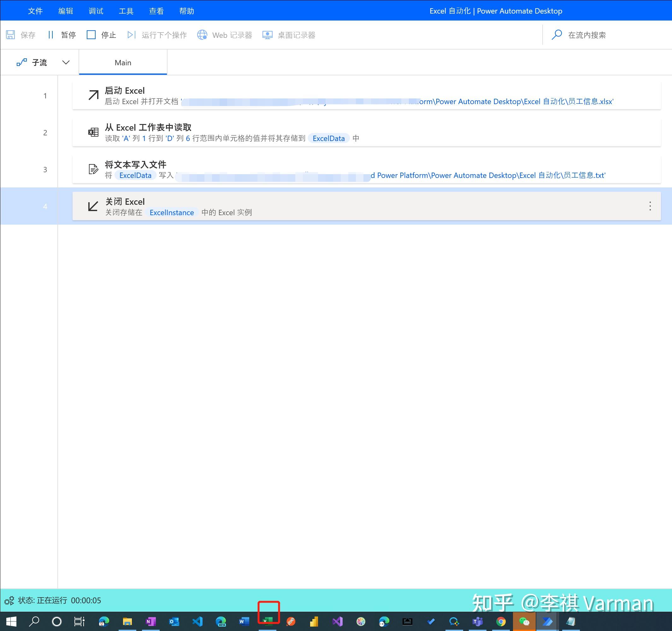Click the Run next action (运行下个操作) icon
This screenshot has height=631, width=672.
click(x=131, y=34)
